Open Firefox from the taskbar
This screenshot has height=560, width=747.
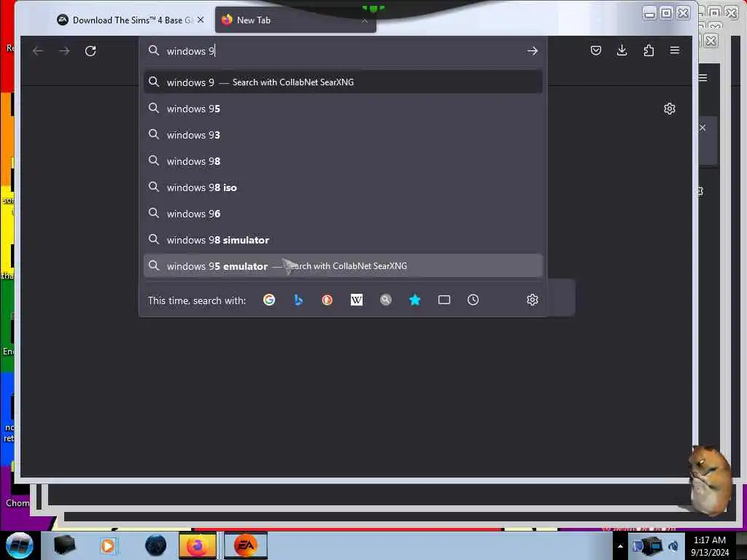click(x=197, y=545)
